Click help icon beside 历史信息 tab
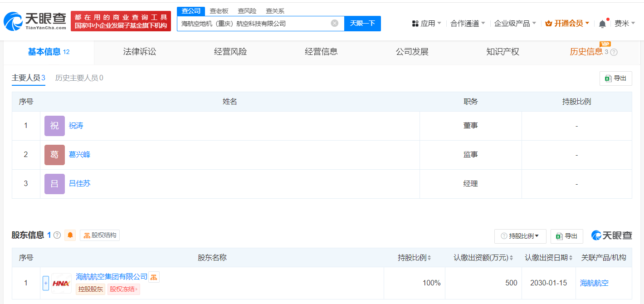 click(x=614, y=52)
